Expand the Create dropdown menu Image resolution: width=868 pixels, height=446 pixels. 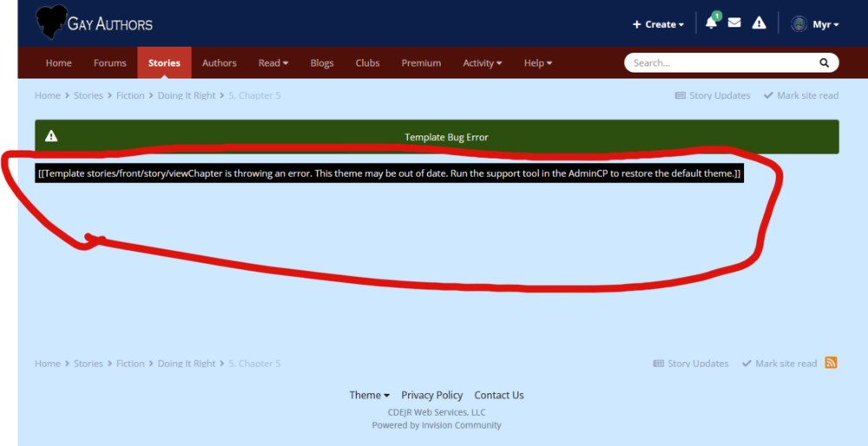pos(658,24)
